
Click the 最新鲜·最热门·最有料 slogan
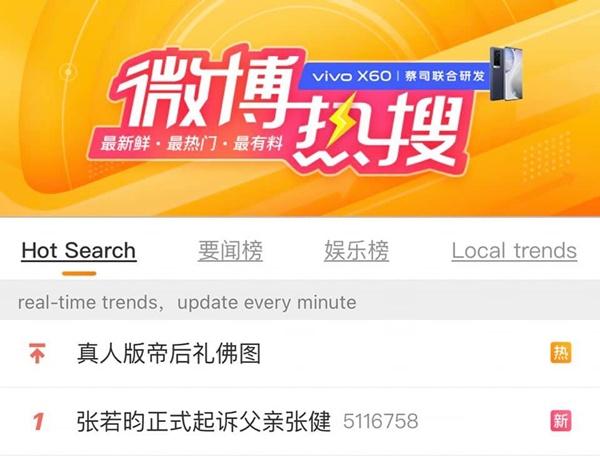tap(191, 143)
